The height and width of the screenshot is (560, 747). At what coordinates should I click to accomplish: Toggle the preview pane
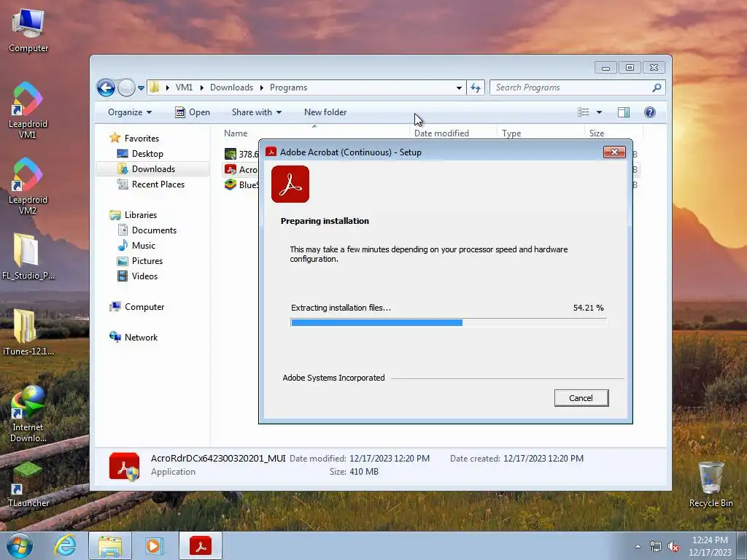(x=624, y=112)
